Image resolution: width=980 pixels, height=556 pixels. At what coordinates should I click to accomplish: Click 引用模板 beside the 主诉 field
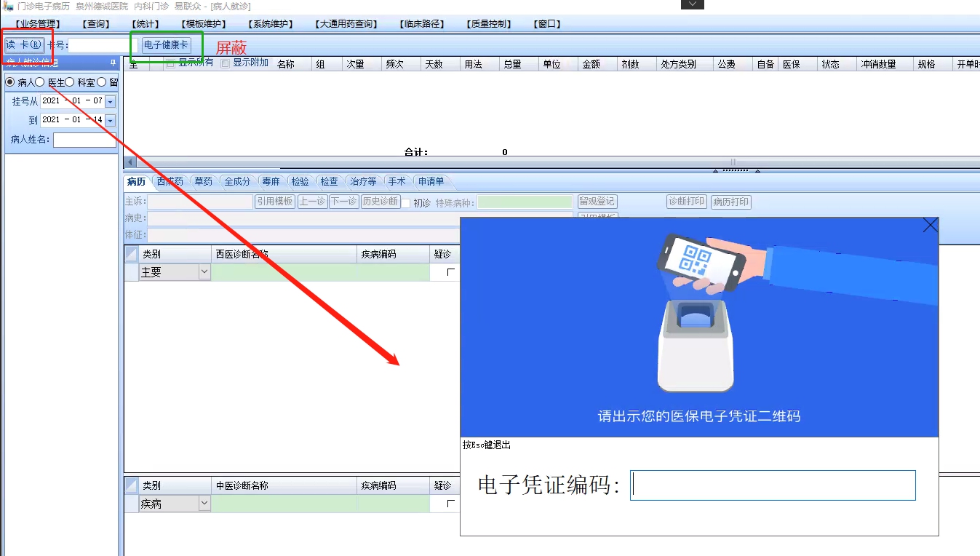pos(275,202)
